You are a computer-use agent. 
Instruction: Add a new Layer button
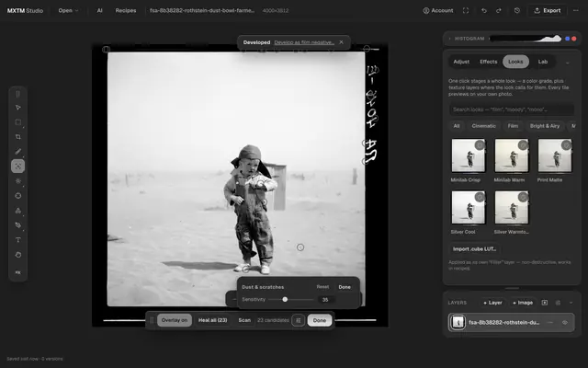click(492, 303)
